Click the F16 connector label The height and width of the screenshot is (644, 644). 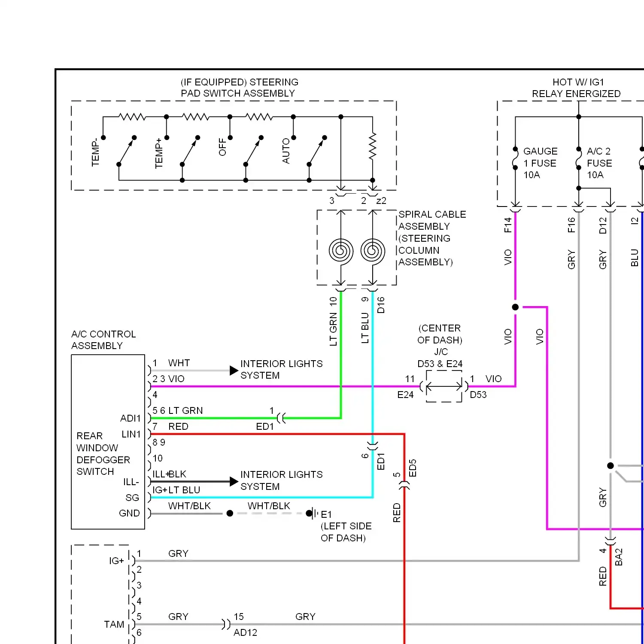point(571,225)
